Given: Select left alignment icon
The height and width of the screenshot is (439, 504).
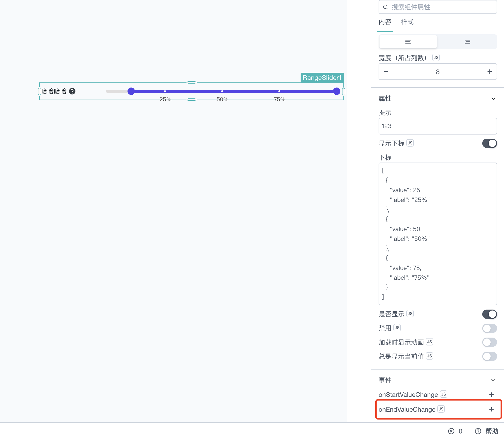Looking at the screenshot, I should (x=408, y=42).
